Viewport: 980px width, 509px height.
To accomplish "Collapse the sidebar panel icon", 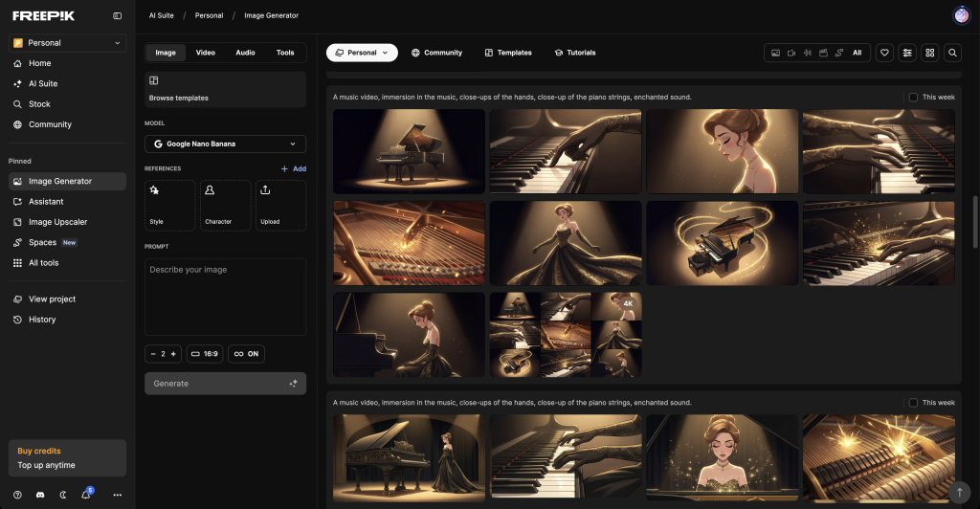I will 118,16.
